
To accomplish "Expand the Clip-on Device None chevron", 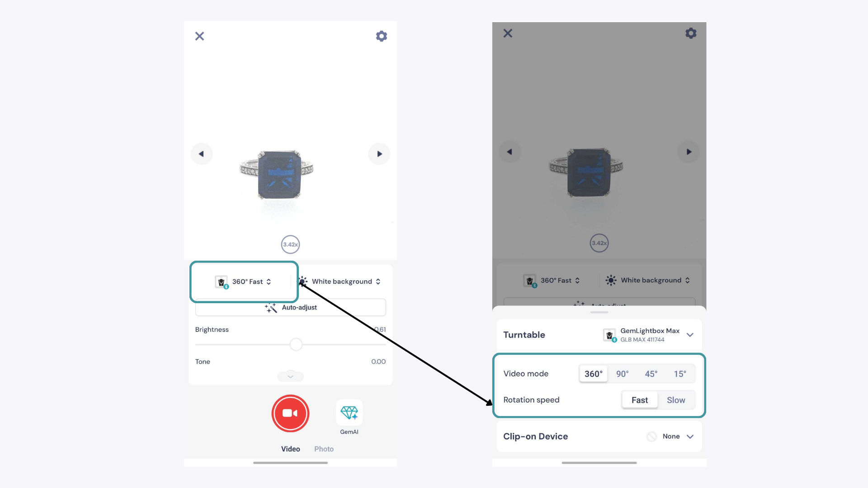I will click(690, 436).
